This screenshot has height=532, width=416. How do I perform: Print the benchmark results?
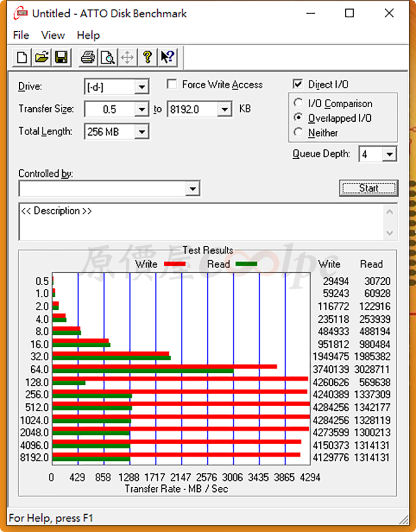88,57
